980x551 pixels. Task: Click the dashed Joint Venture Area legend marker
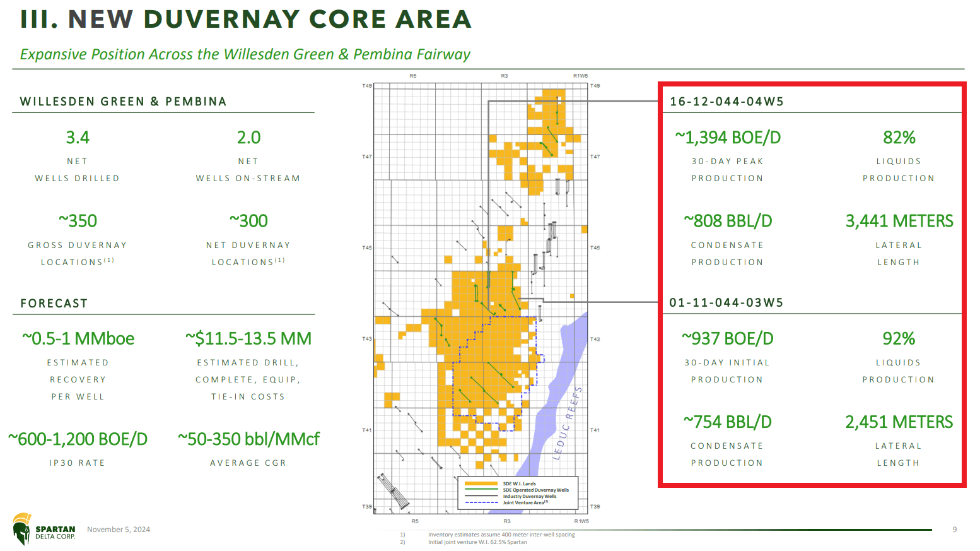[x=481, y=502]
